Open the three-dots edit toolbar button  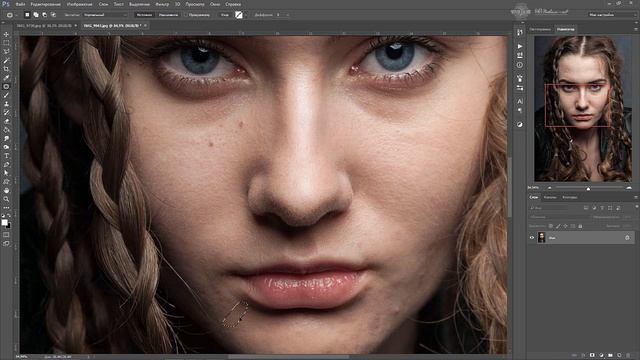tap(6, 208)
